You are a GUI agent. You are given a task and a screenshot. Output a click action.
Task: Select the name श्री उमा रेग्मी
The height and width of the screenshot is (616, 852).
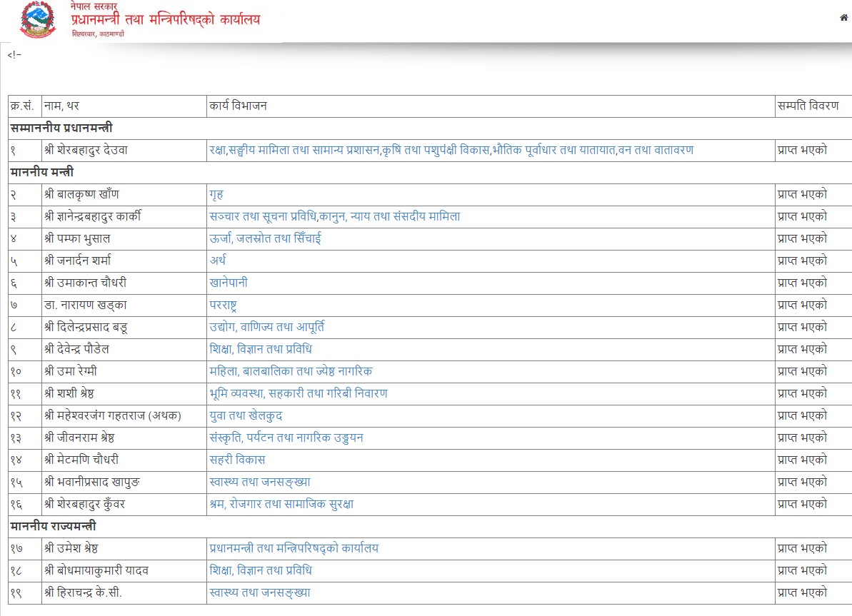pyautogui.click(x=71, y=371)
